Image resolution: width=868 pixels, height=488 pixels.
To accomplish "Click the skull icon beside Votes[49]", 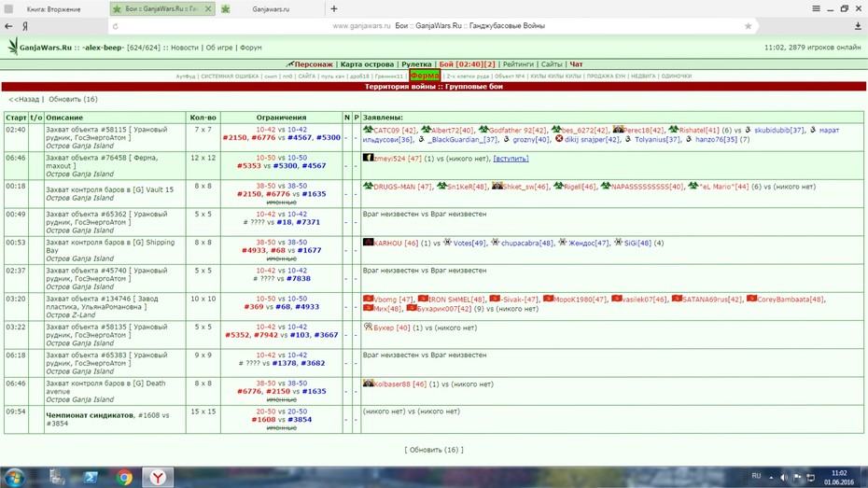I will (x=448, y=243).
